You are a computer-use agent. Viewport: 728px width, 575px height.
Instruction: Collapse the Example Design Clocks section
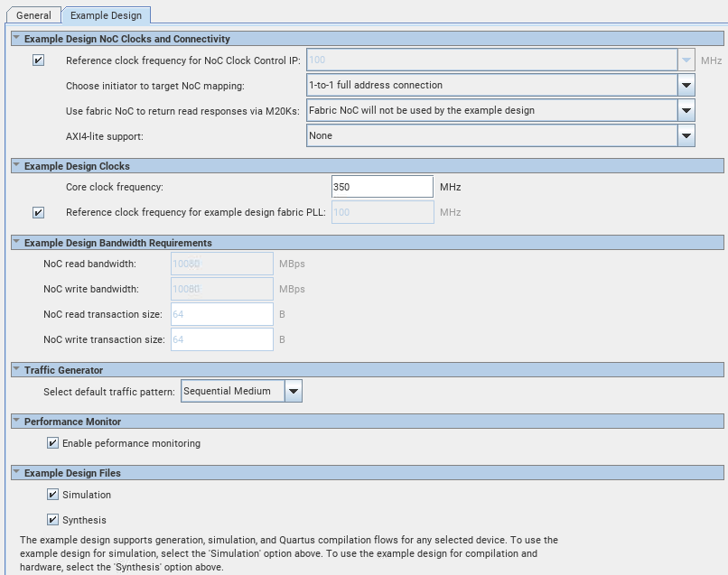[16, 166]
